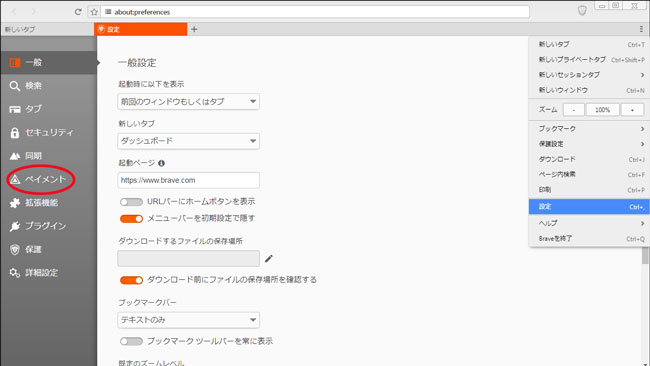Select ダウンロード menu item
The height and width of the screenshot is (366, 650).
point(589,160)
